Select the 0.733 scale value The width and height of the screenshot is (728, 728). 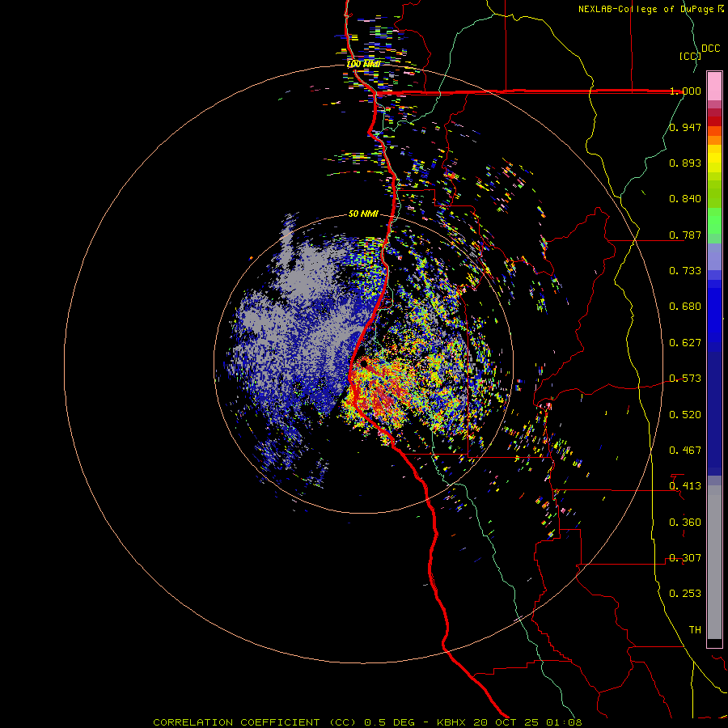click(x=685, y=271)
